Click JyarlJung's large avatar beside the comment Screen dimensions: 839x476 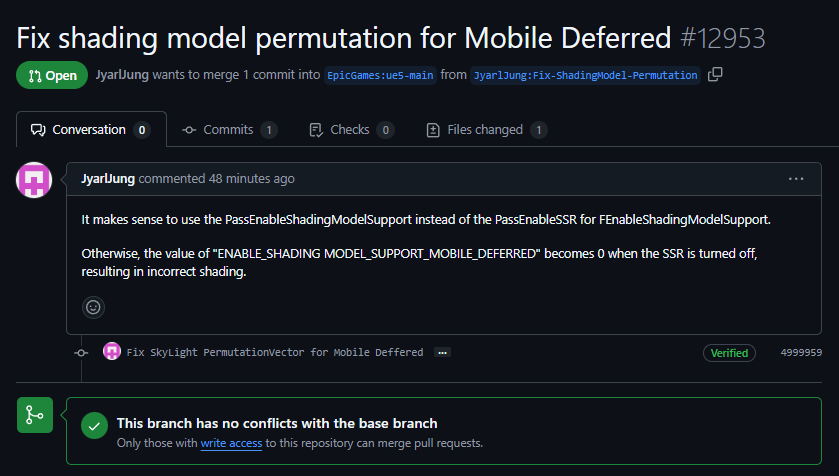[34, 180]
